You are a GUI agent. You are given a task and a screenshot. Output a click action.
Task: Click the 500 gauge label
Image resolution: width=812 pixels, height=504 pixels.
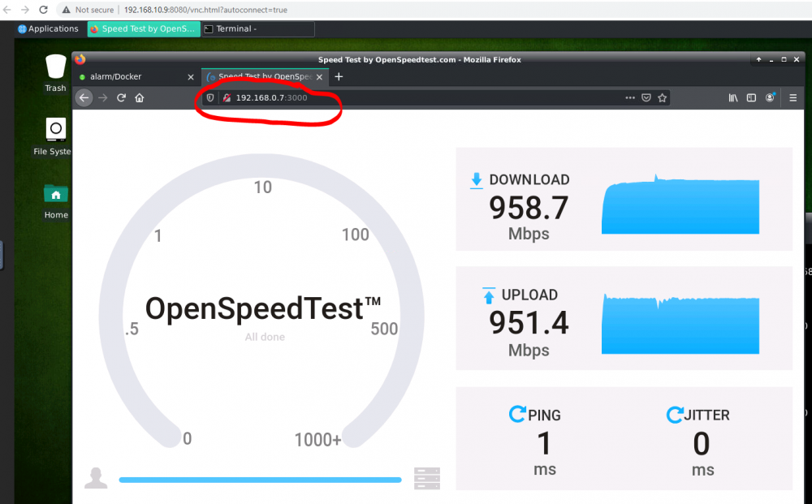click(384, 329)
